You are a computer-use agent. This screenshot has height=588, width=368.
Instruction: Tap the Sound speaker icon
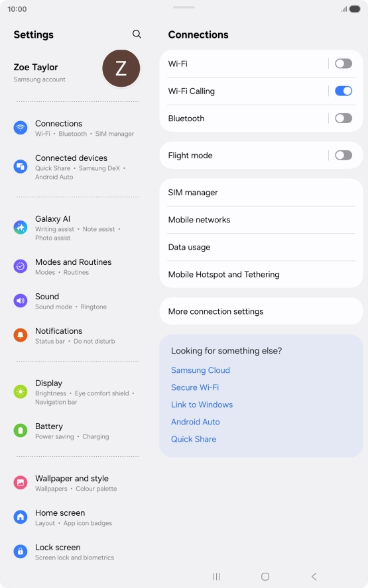(x=21, y=301)
